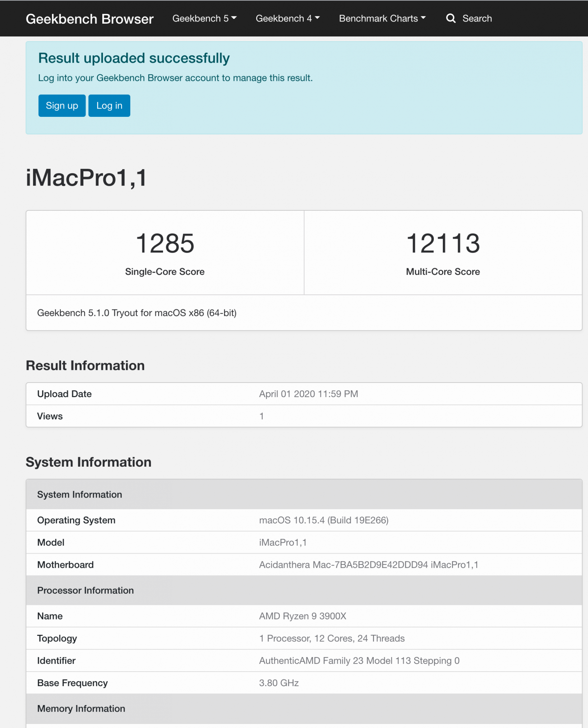The image size is (588, 728).
Task: Click the Processor Information section header
Action: pyautogui.click(x=304, y=590)
